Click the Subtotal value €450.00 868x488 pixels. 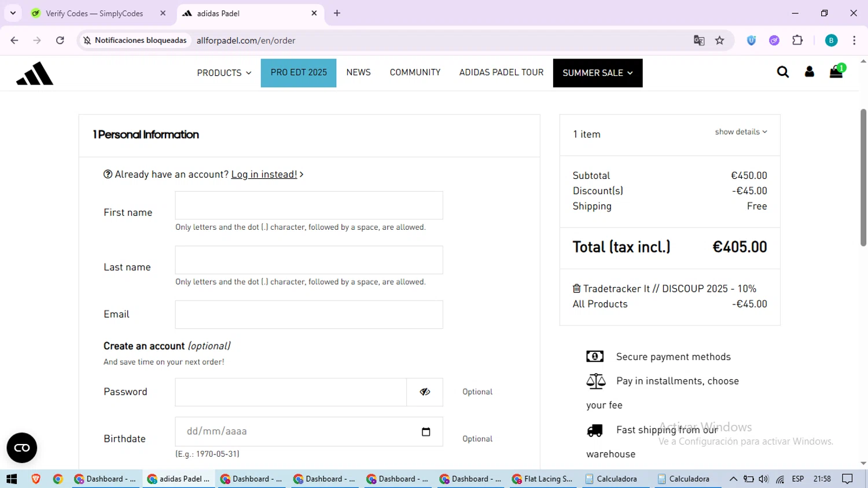[749, 175]
